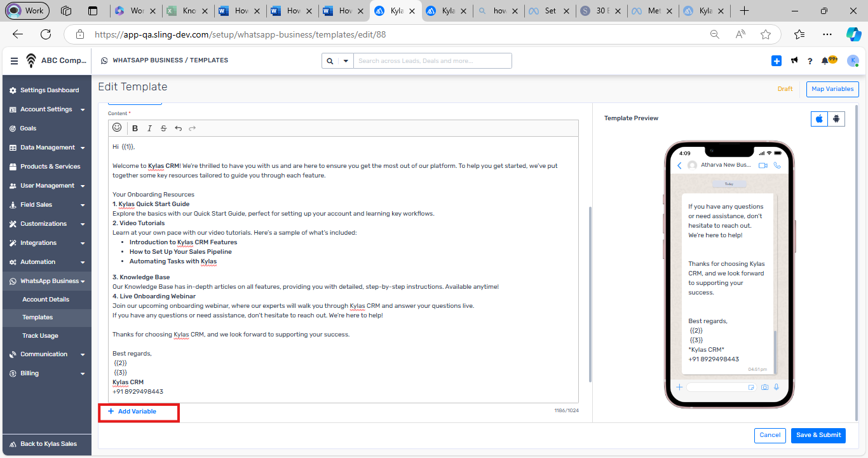The image size is (868, 458).
Task: Expand Automation in sidebar
Action: (47, 262)
